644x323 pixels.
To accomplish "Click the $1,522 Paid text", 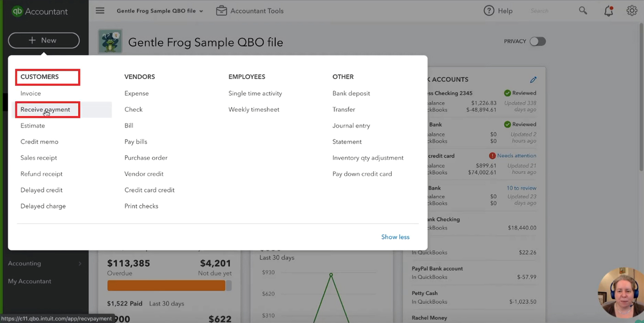I will pyautogui.click(x=125, y=303).
